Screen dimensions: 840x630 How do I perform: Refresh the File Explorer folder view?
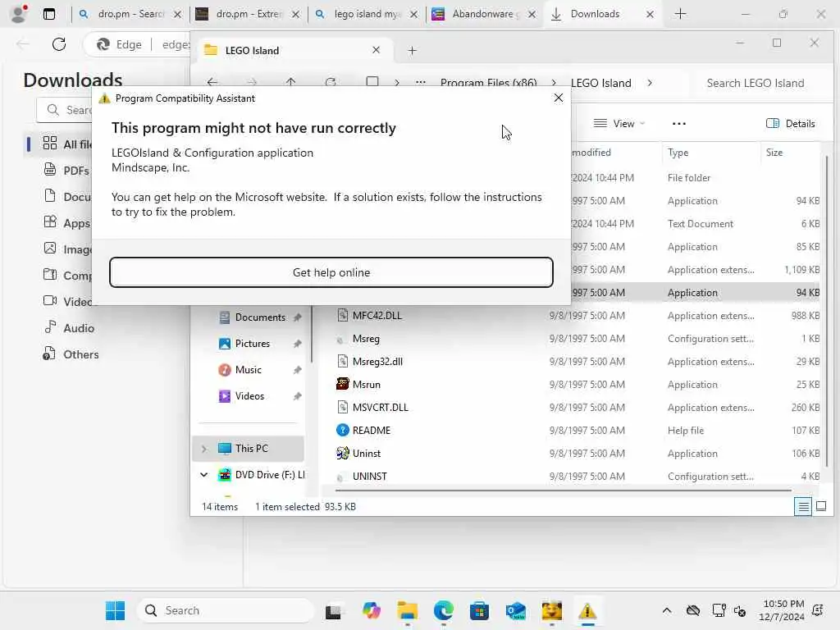[331, 83]
